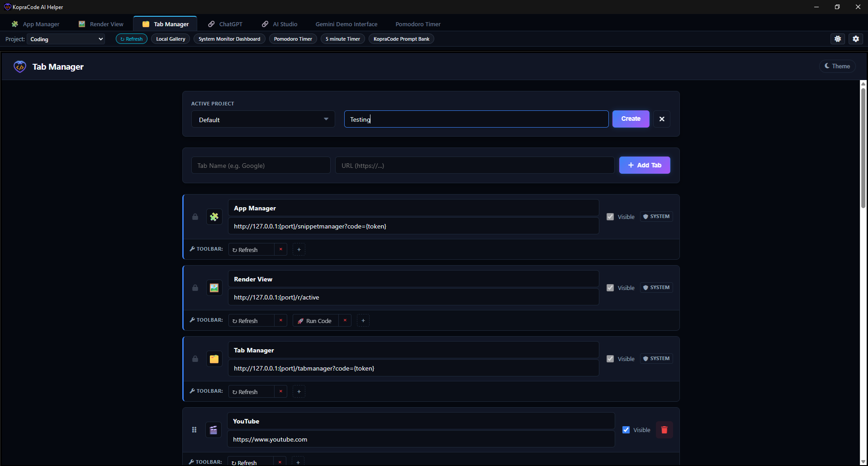Open the gear settings icon at top right
Screen dimensions: 868x466
click(x=855, y=39)
